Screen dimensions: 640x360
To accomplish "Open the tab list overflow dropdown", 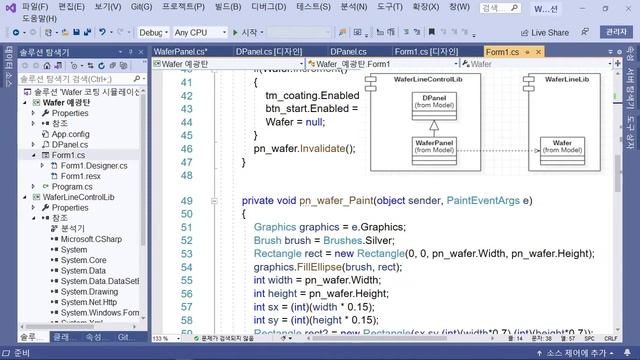I will tap(611, 52).
